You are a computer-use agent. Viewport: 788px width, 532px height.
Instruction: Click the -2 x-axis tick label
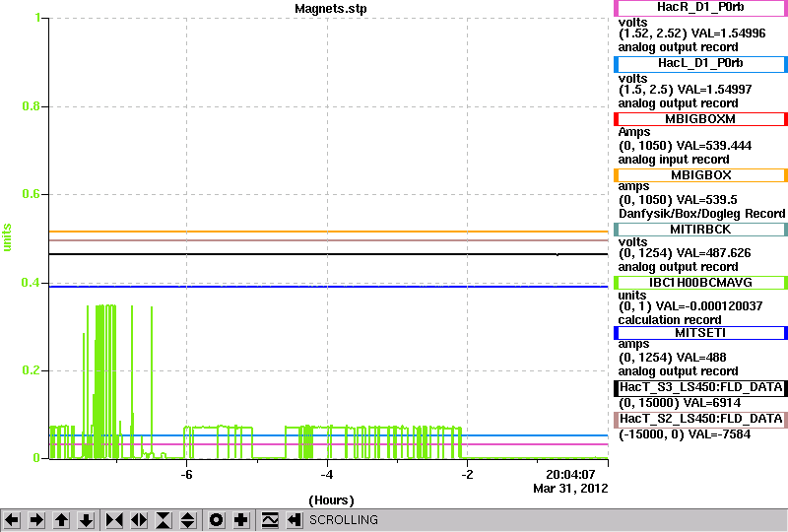[467, 475]
